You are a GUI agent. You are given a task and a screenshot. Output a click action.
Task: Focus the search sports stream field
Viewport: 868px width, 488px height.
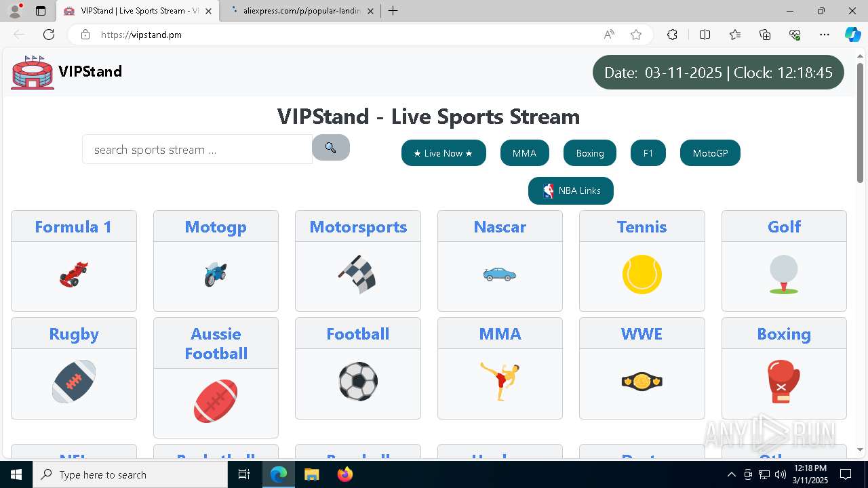tap(197, 149)
